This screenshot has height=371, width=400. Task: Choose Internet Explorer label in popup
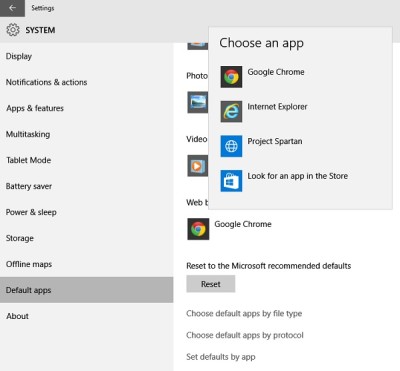pyautogui.click(x=277, y=107)
